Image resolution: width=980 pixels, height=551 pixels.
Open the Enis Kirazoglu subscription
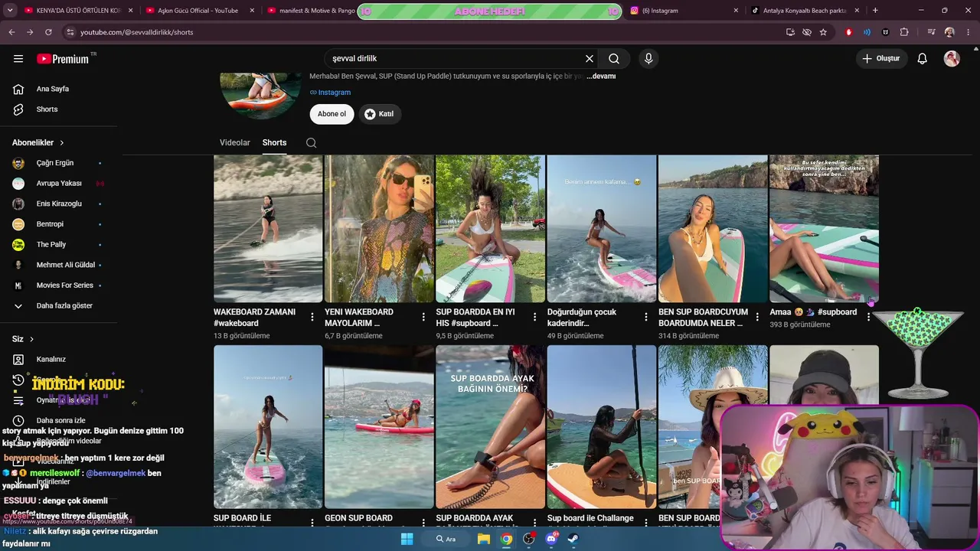coord(57,204)
